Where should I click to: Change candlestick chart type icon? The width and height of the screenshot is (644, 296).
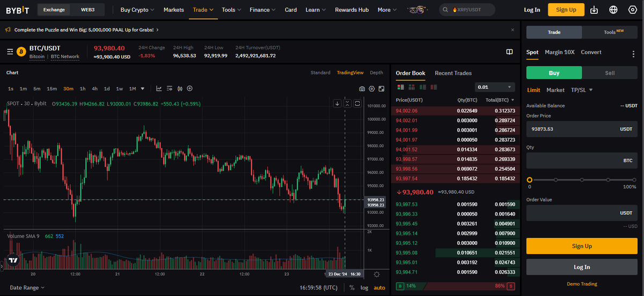180,89
